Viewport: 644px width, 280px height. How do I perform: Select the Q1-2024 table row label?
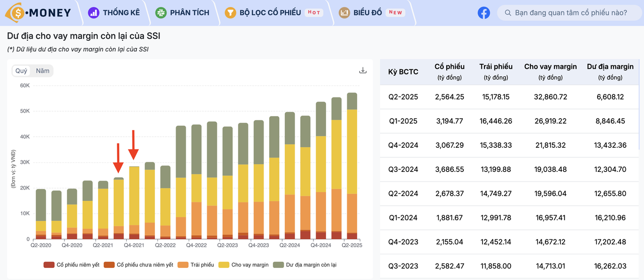(x=403, y=218)
